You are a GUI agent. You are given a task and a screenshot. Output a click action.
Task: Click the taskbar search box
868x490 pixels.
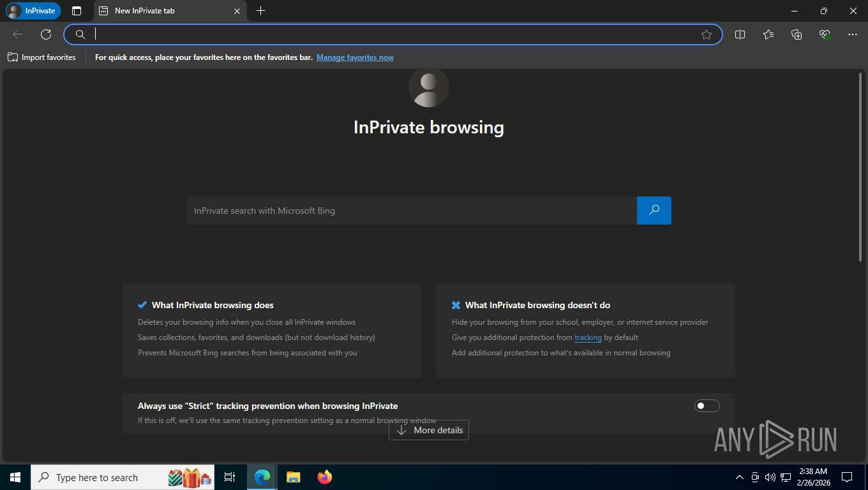tap(123, 477)
